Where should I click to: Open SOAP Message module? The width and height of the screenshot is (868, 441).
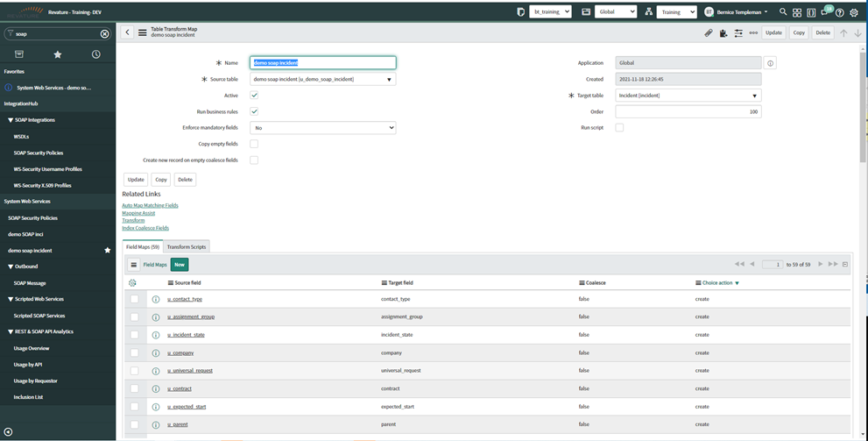pyautogui.click(x=30, y=283)
